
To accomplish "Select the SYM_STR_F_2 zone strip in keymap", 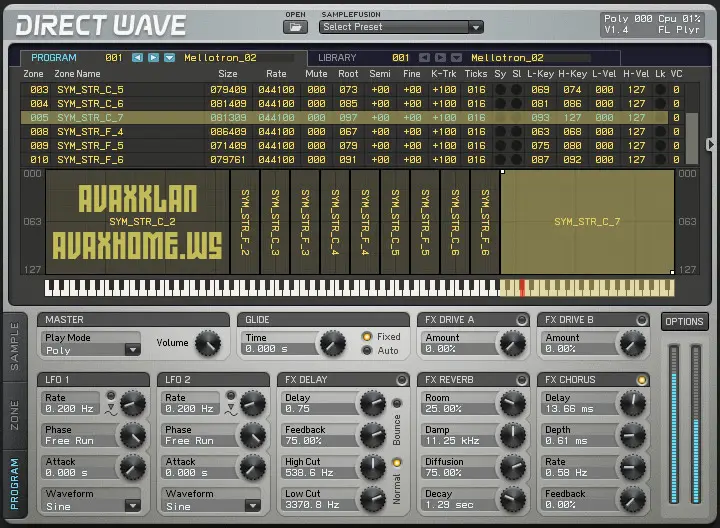I will click(x=245, y=222).
